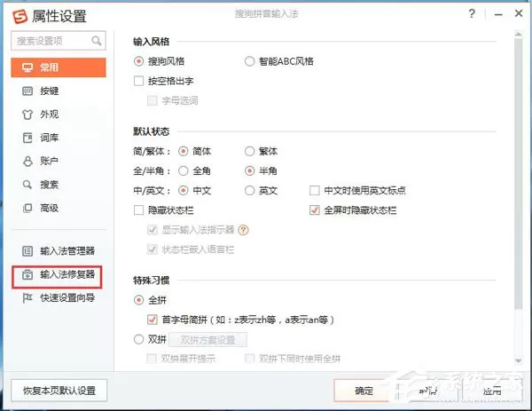Click the 应用 button
Image resolution: width=532 pixels, height=411 pixels.
coord(491,391)
